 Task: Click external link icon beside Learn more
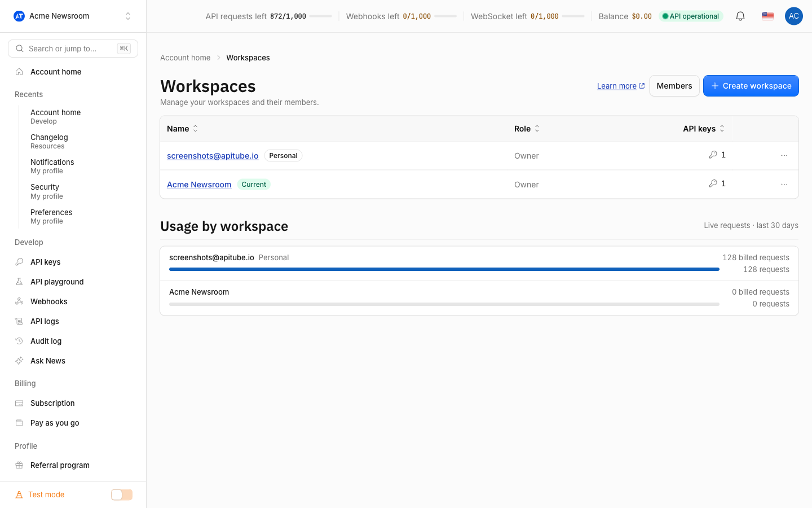tap(642, 86)
